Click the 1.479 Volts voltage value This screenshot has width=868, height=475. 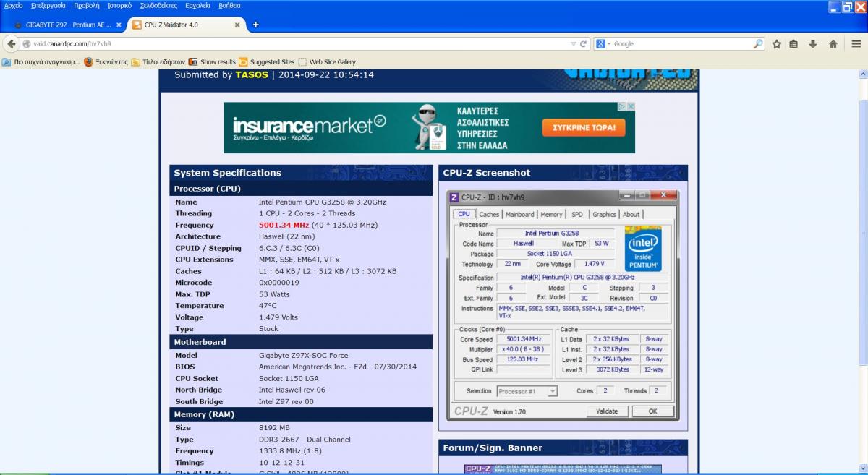click(278, 317)
